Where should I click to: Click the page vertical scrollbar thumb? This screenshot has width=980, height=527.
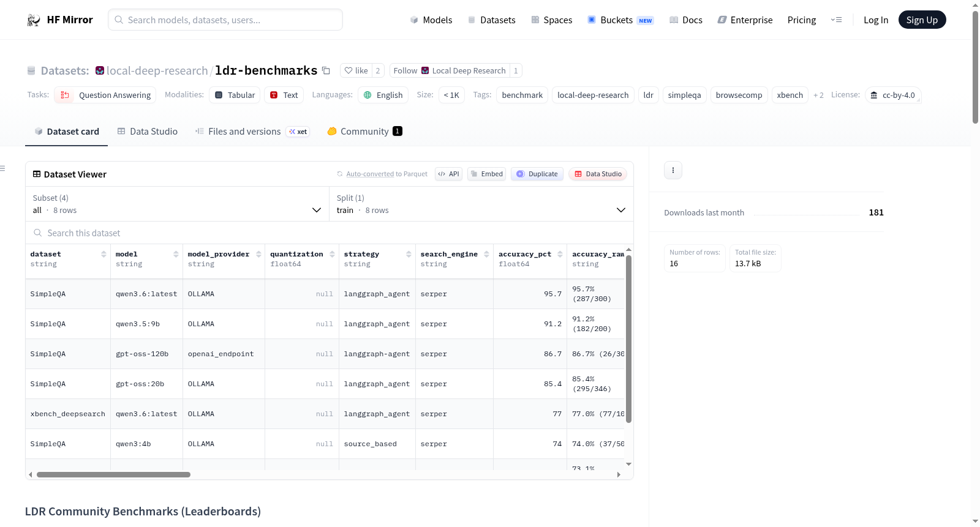[975, 67]
